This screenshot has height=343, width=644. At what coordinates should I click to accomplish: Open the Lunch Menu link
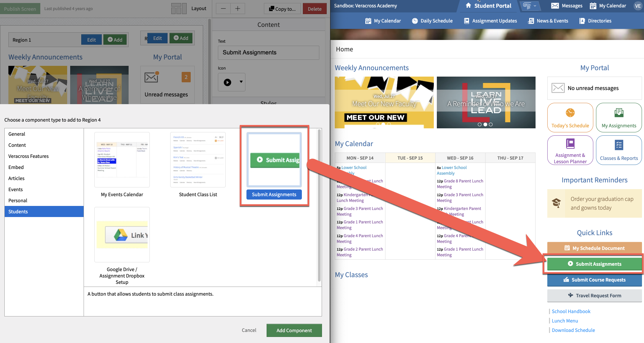point(565,321)
